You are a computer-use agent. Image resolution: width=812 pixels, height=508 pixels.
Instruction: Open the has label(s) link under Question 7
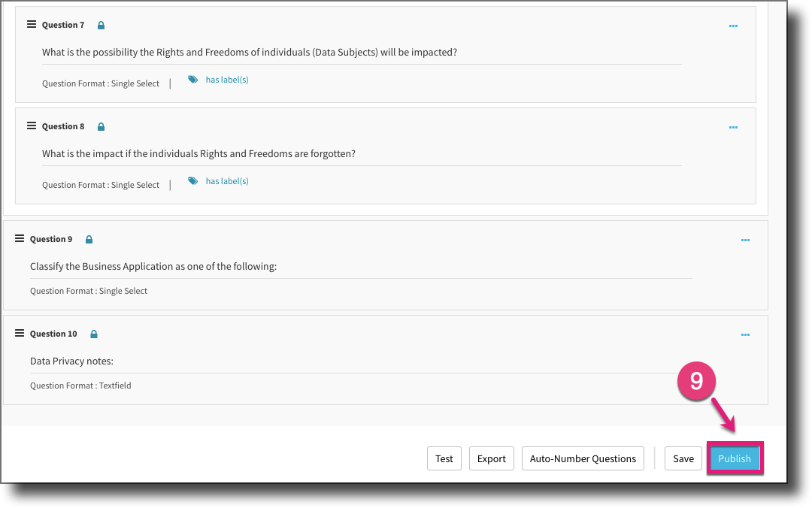226,79
